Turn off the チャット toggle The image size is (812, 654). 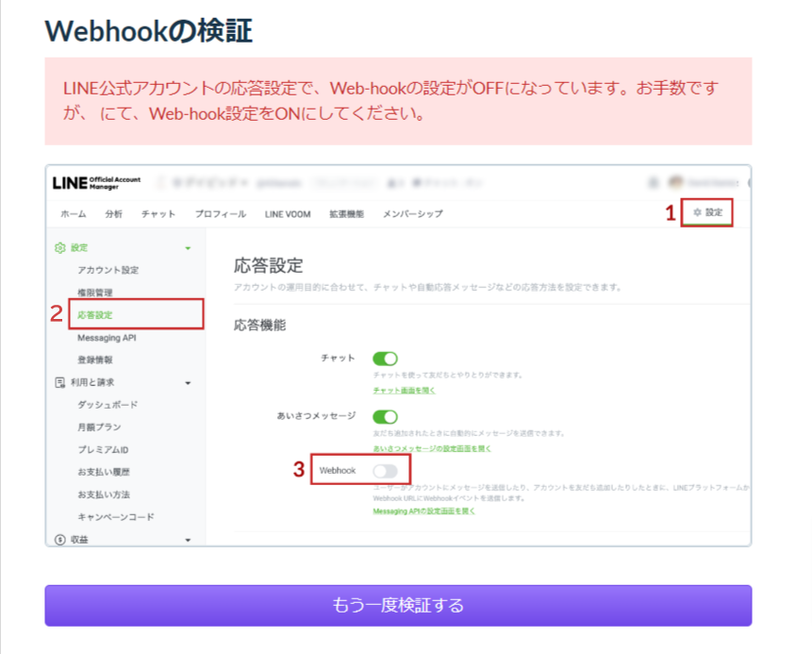(386, 359)
